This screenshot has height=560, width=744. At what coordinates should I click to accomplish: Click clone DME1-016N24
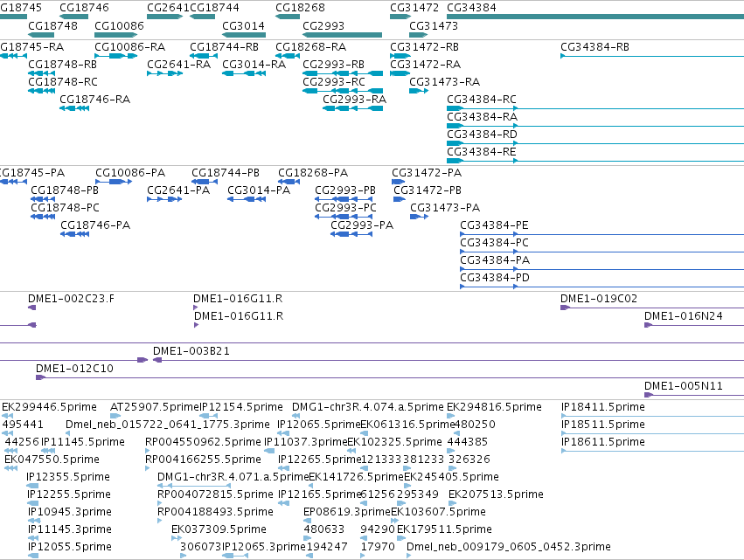(x=694, y=325)
